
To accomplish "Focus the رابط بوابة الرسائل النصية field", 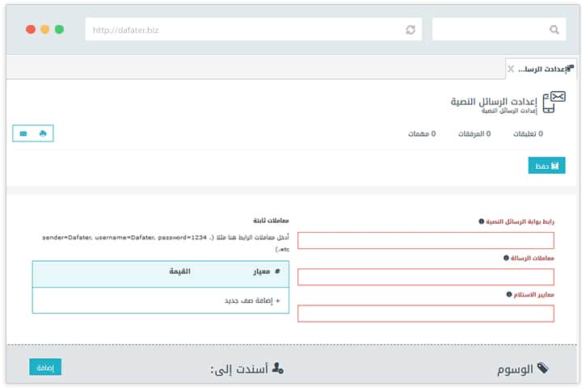I will (426, 240).
